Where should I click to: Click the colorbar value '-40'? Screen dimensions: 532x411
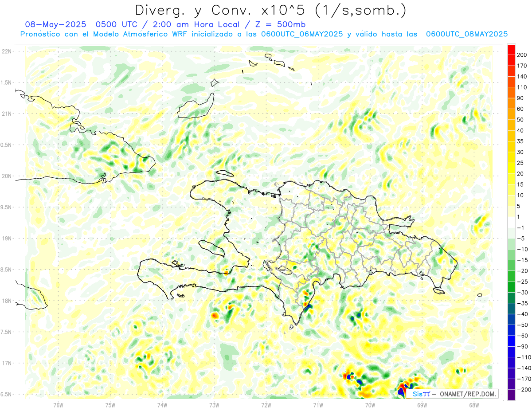(522, 314)
